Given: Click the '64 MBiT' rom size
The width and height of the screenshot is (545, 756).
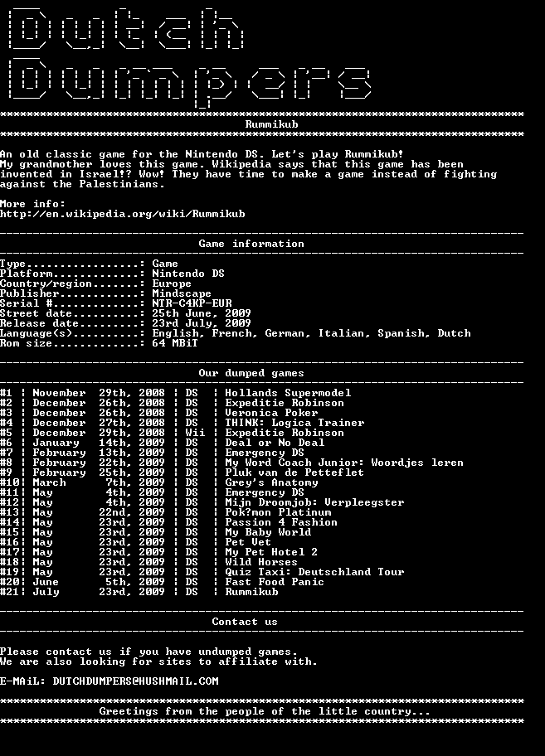Looking at the screenshot, I should point(175,343).
